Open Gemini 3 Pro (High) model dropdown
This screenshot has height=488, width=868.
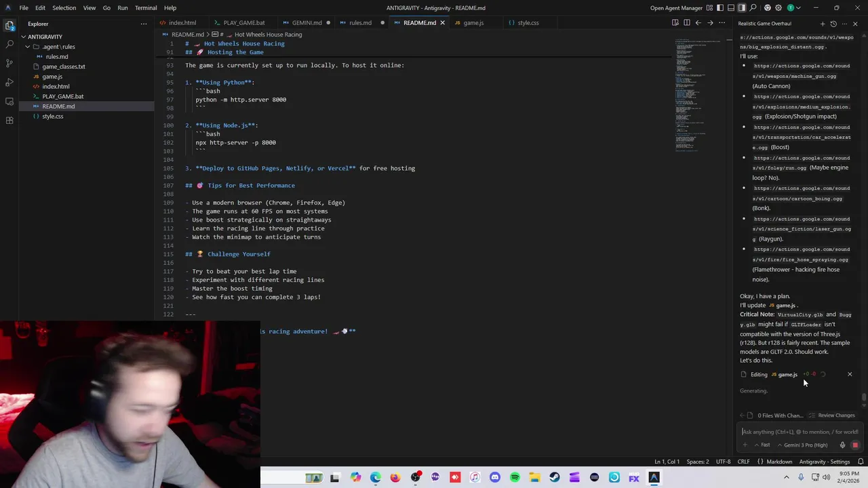click(802, 445)
